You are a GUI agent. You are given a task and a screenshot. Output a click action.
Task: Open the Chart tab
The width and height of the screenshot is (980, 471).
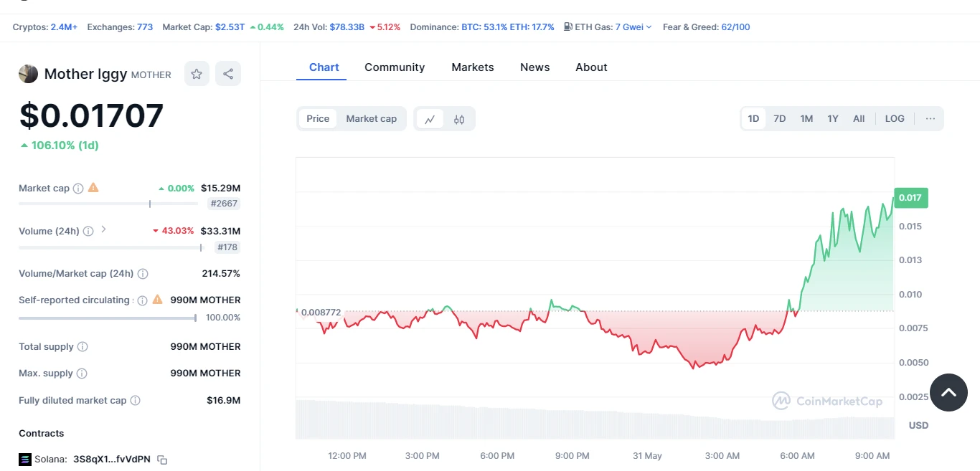pos(324,67)
